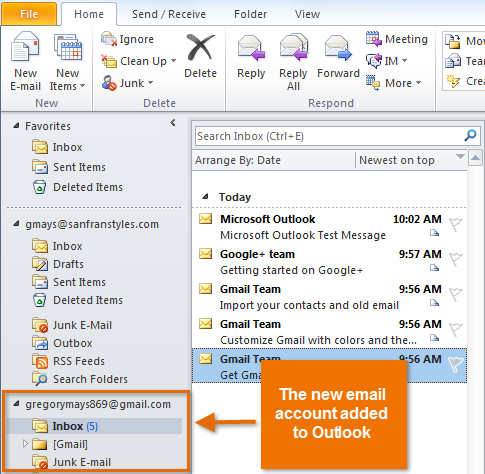Screen dimensions: 485x474
Task: Click the Create New quick step
Action: 465,81
